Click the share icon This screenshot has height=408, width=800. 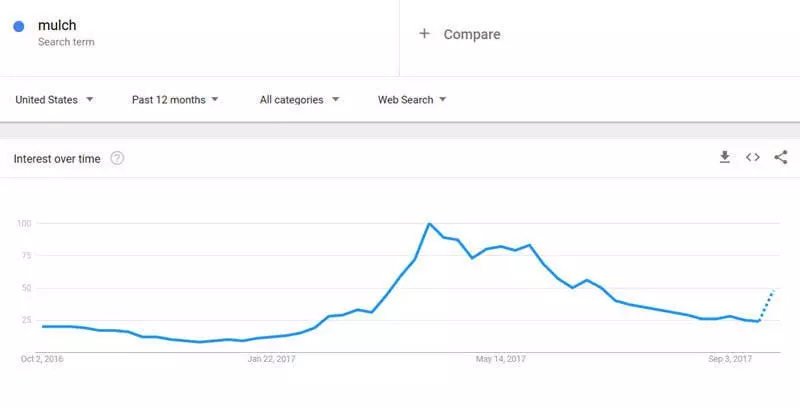(781, 157)
